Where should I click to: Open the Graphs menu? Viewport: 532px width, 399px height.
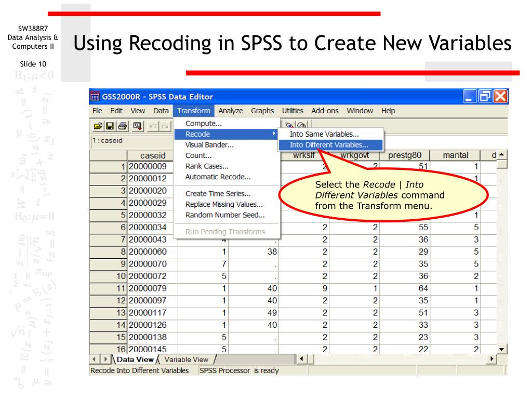coord(262,111)
